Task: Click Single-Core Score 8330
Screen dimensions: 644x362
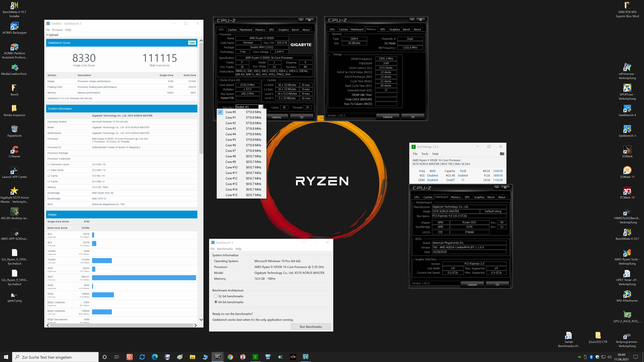Action: (x=84, y=58)
